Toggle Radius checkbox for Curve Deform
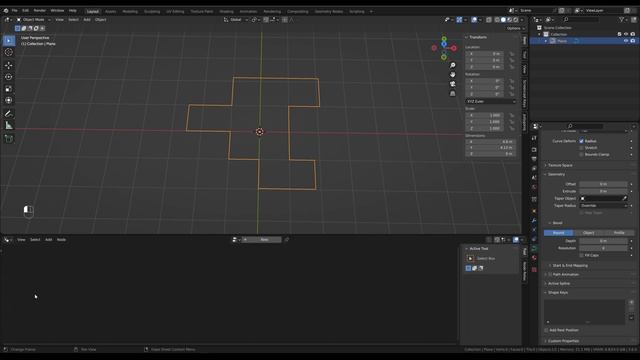The height and width of the screenshot is (360, 640). point(581,141)
